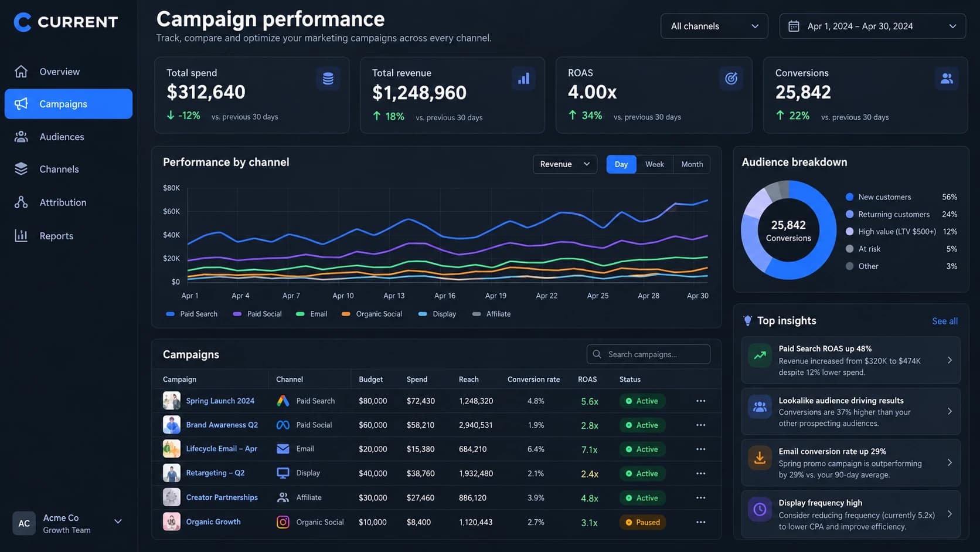
Task: Open the Revenue metric dropdown
Action: (565, 164)
